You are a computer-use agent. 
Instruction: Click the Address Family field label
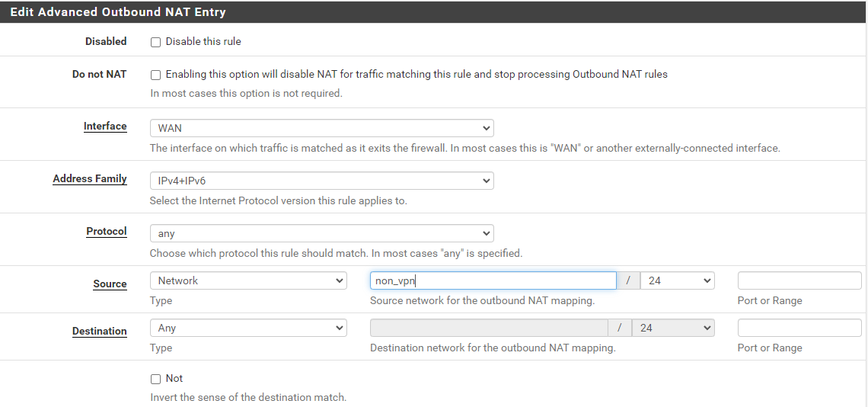click(x=90, y=179)
